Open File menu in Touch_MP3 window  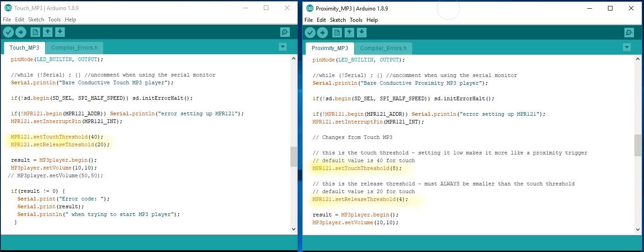pyautogui.click(x=7, y=20)
